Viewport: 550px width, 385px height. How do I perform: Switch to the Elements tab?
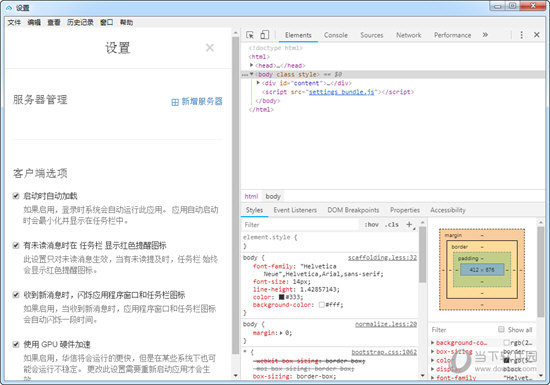[x=298, y=35]
